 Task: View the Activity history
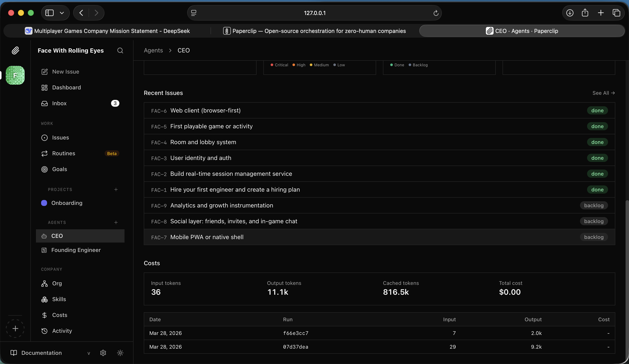click(x=62, y=331)
